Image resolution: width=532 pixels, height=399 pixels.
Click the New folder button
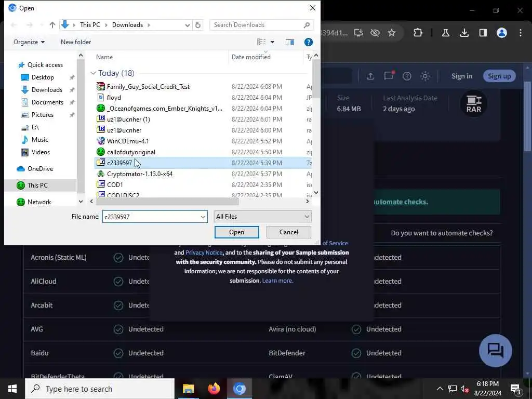[76, 42]
